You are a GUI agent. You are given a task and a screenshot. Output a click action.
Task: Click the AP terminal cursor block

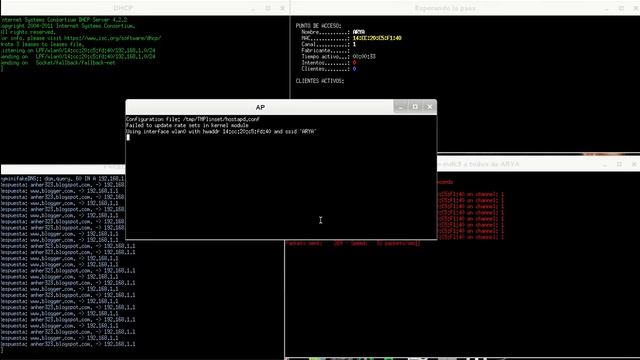[128, 137]
